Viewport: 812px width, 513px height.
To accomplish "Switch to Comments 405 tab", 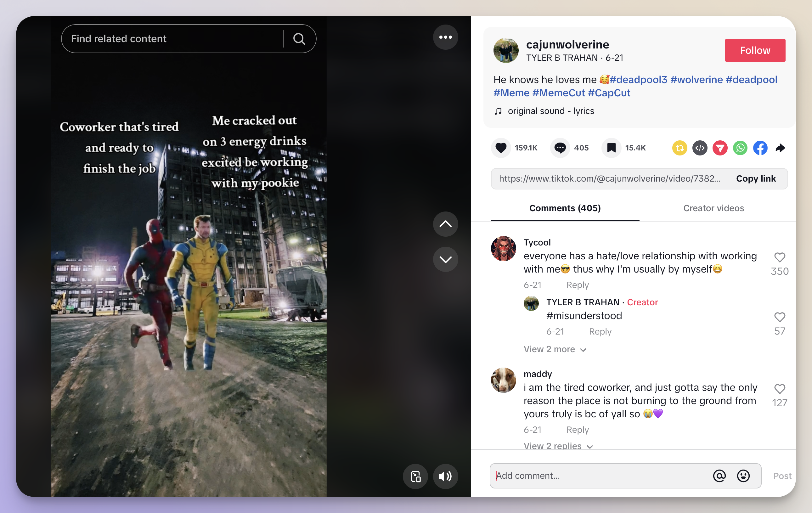I will click(565, 207).
